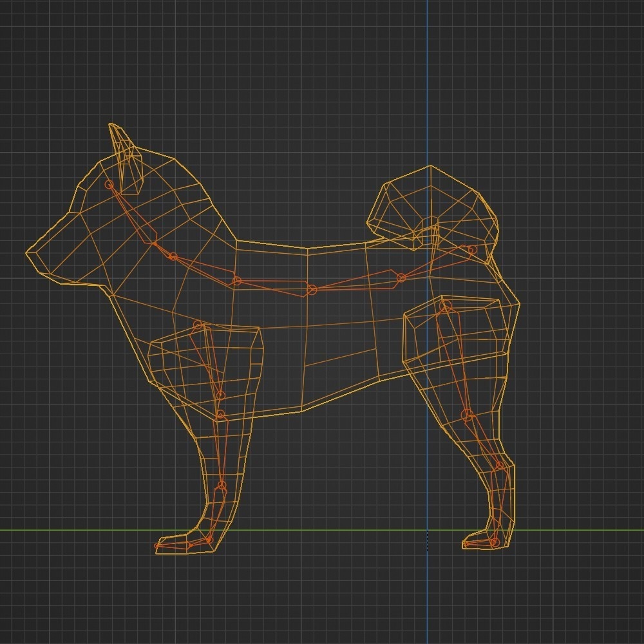Click the tail bone joint
The height and width of the screenshot is (644, 644).
[x=471, y=251]
